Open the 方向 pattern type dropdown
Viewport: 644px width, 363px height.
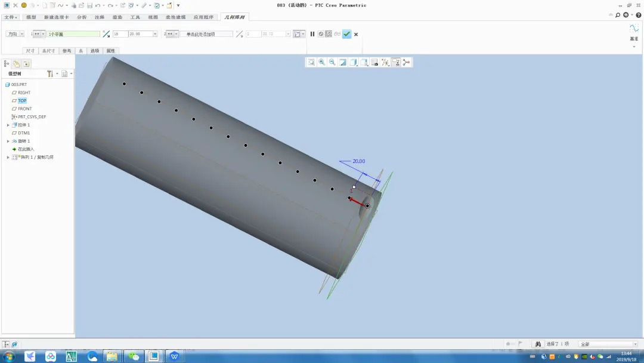15,34
